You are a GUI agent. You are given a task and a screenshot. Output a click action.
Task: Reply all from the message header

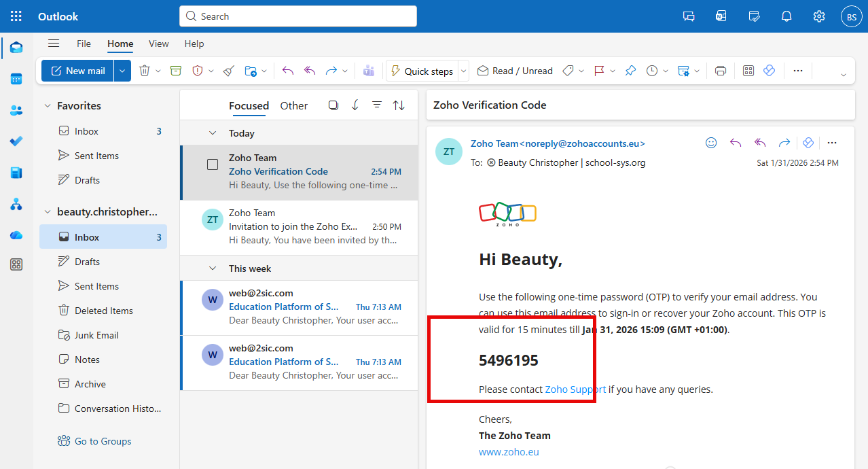[760, 143]
